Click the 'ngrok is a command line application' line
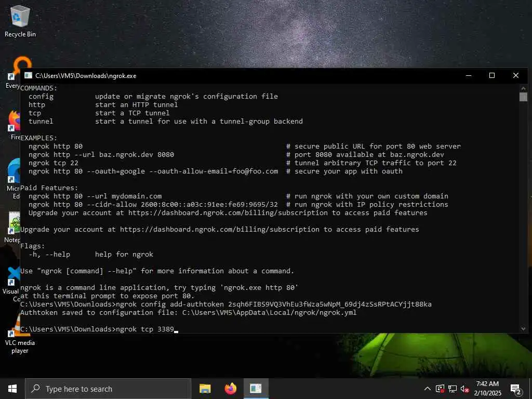Image resolution: width=532 pixels, height=399 pixels. 159,288
